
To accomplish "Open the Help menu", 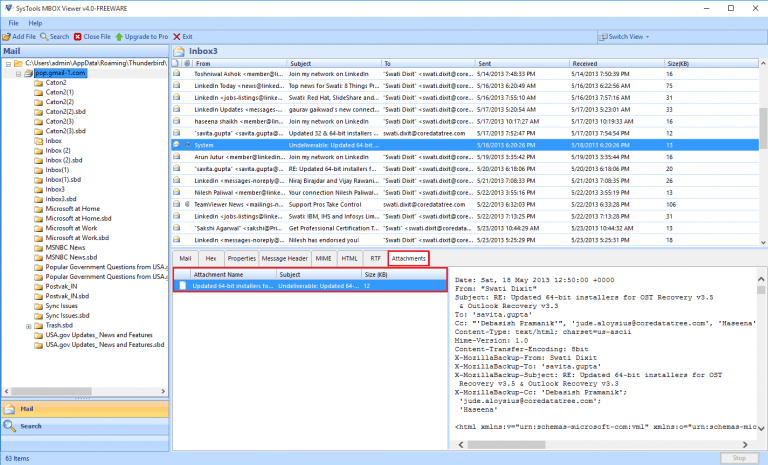I will coord(35,22).
